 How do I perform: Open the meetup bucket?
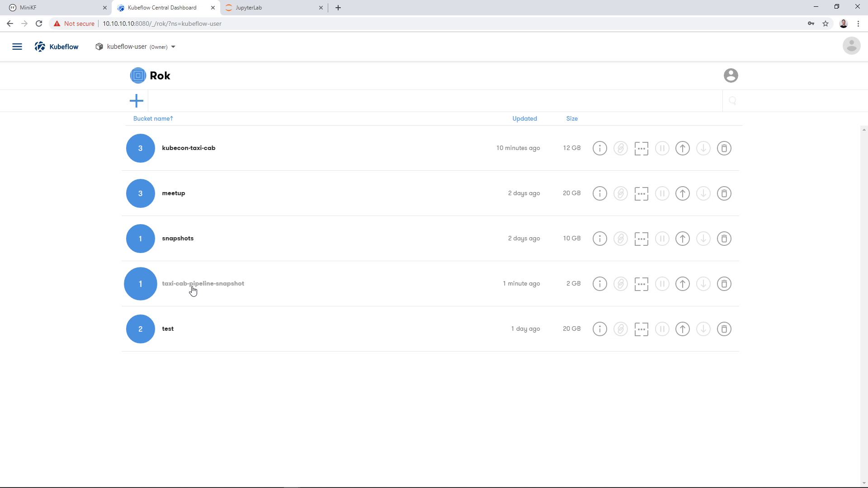coord(174,193)
